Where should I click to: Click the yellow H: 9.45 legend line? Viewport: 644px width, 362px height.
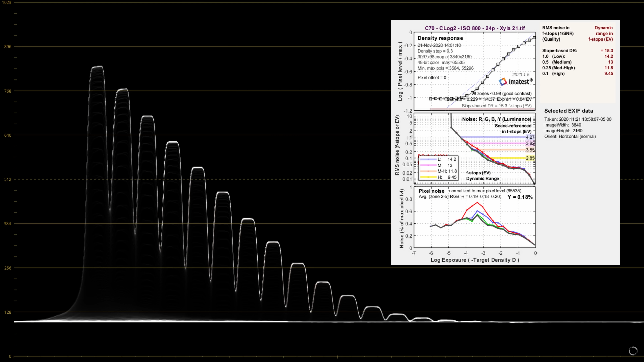point(428,177)
